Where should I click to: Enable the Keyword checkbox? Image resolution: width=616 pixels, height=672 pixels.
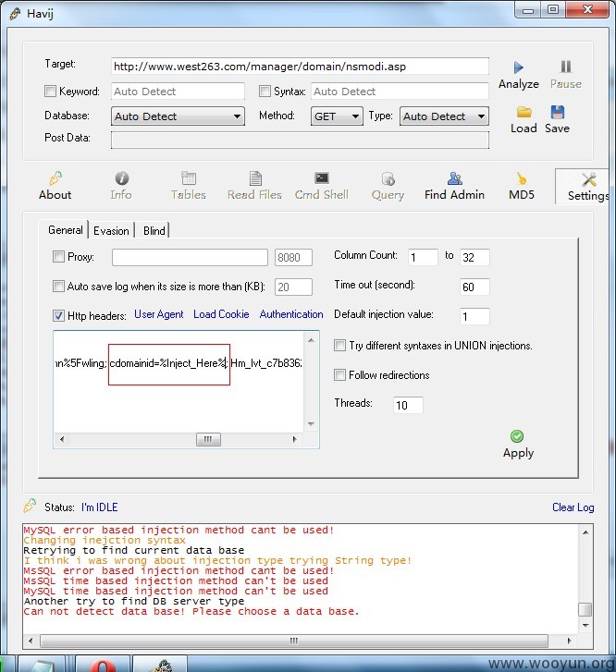(50, 91)
